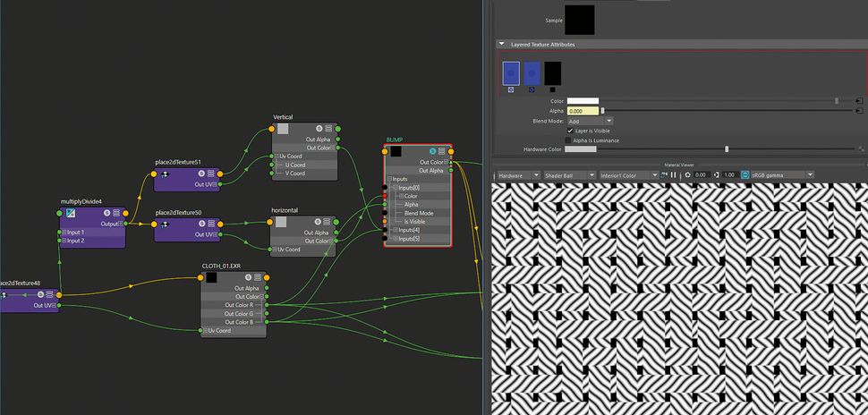Toggle solo on the BUMP node
The image size is (868, 415).
coord(432,151)
